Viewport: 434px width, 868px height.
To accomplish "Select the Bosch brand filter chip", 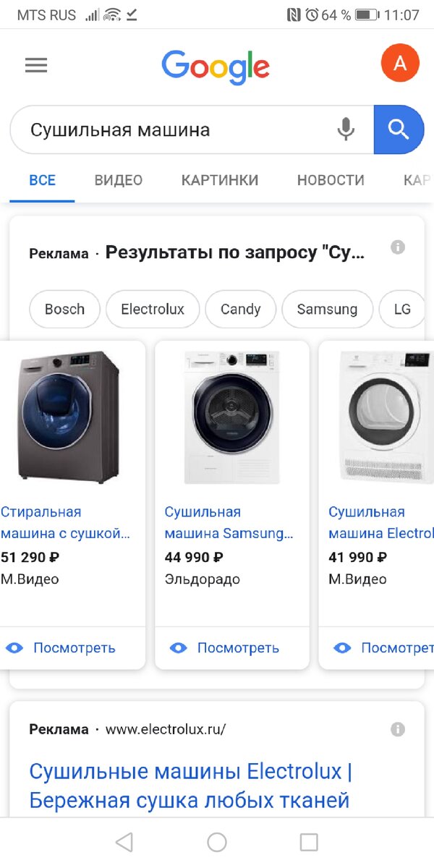I will (64, 309).
